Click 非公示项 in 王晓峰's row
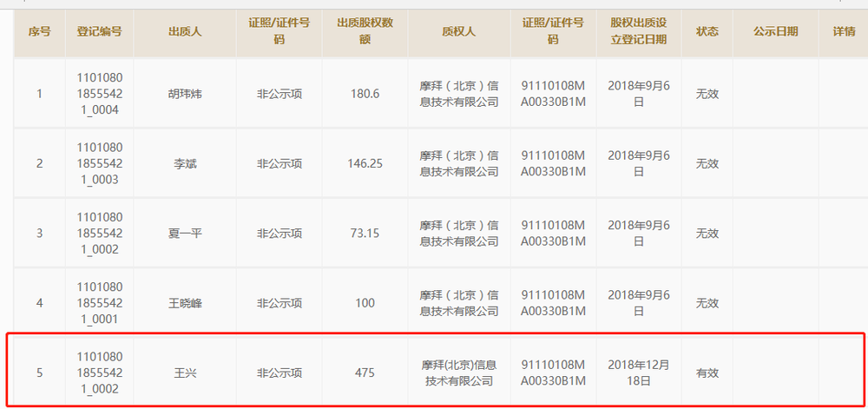The height and width of the screenshot is (409, 868). pyautogui.click(x=279, y=303)
